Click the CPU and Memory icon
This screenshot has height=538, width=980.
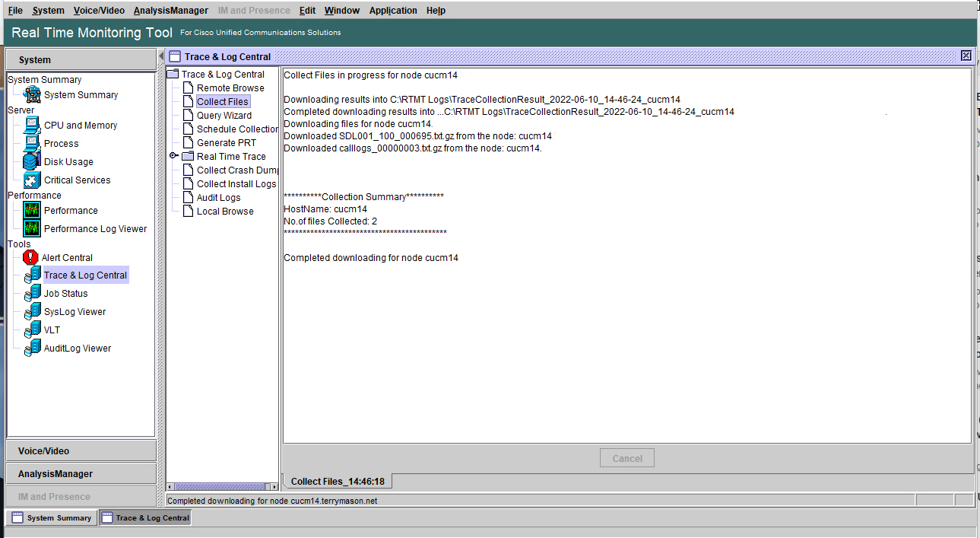(32, 126)
